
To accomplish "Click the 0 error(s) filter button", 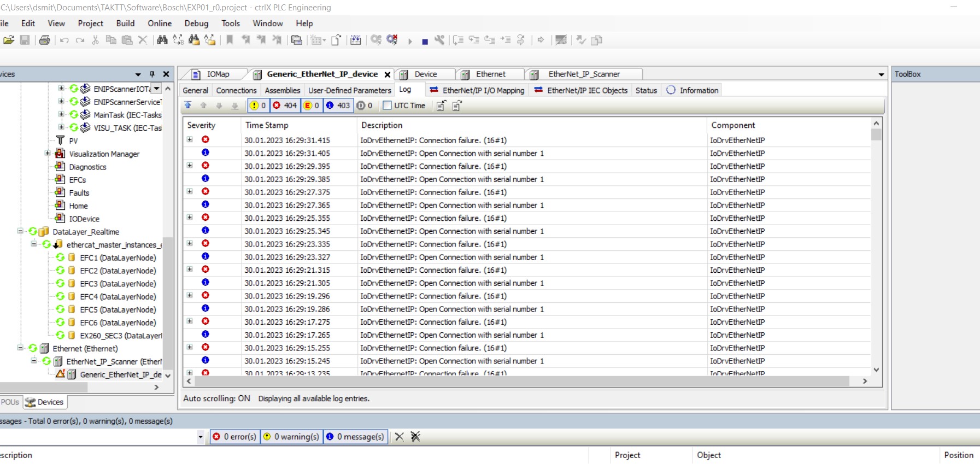I will tap(234, 437).
